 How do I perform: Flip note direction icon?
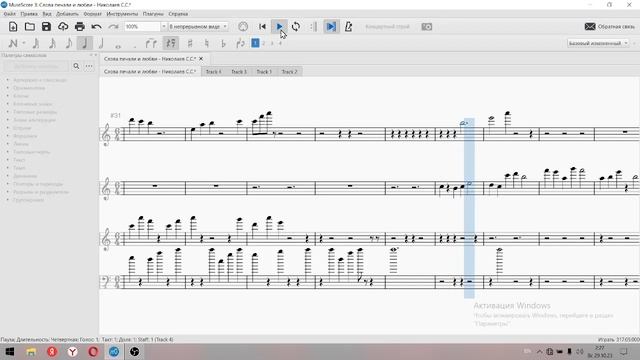(240, 43)
